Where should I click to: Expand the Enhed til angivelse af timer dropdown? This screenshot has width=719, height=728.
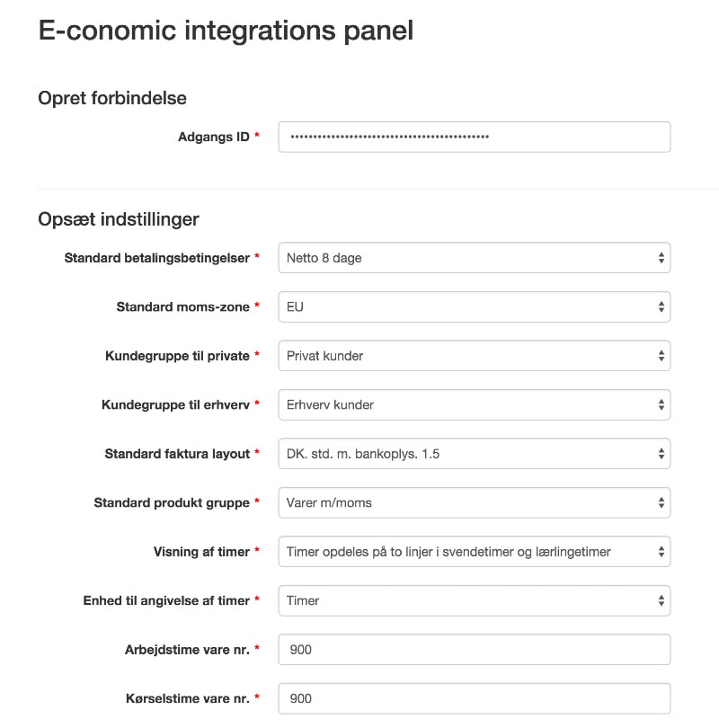point(474,600)
